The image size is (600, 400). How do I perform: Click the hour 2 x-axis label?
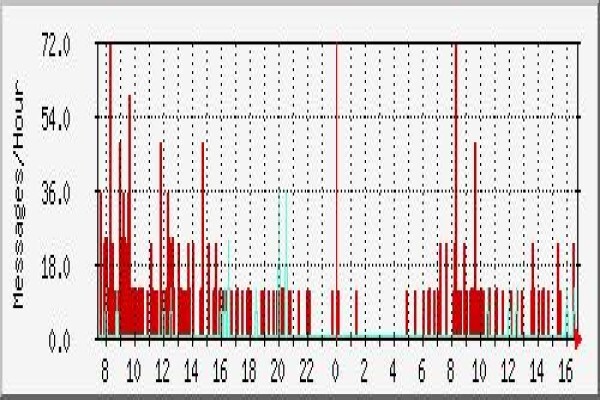tap(364, 371)
